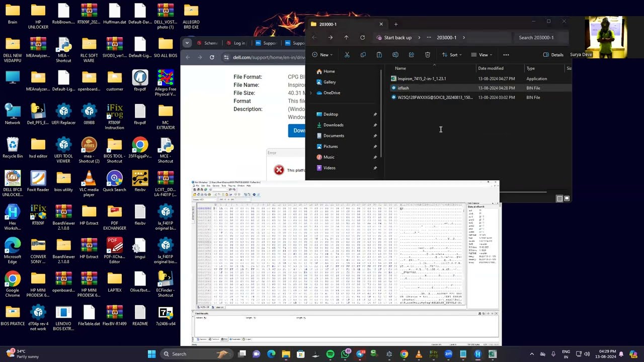Open Quick Search desktop shortcut
Image resolution: width=644 pixels, height=362 pixels.
tap(115, 182)
